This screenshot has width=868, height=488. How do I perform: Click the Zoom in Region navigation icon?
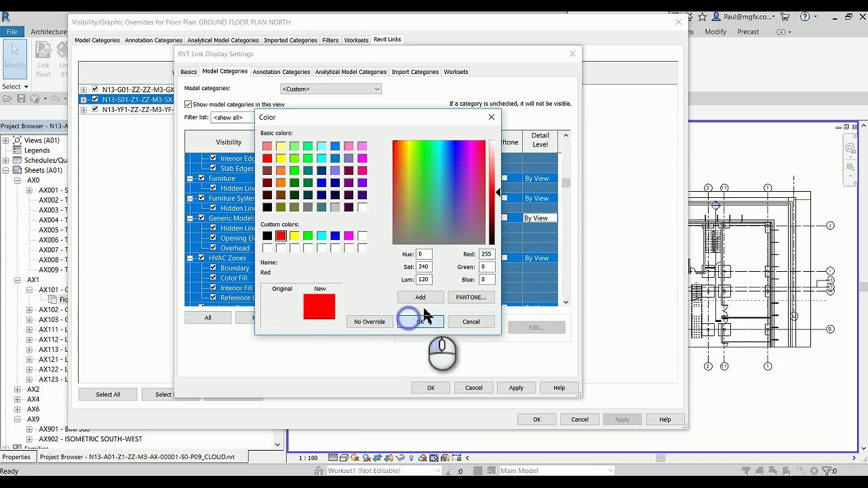click(x=850, y=167)
